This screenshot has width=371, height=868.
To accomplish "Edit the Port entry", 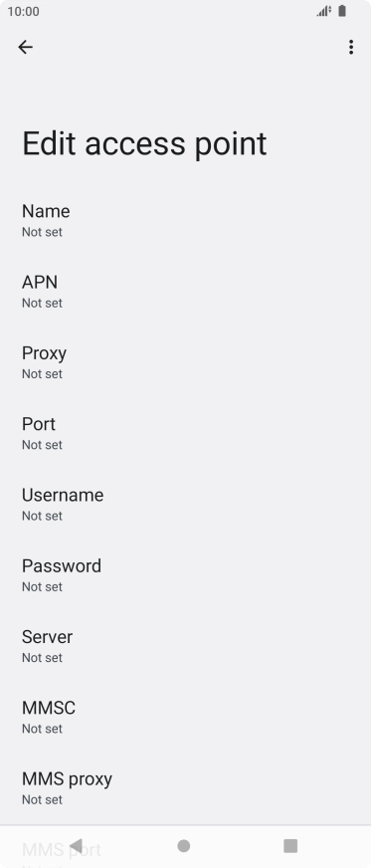I will tap(185, 433).
